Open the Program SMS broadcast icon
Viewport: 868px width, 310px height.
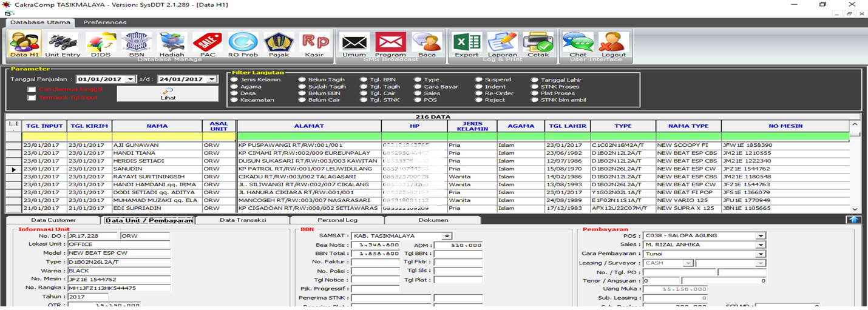[390, 44]
